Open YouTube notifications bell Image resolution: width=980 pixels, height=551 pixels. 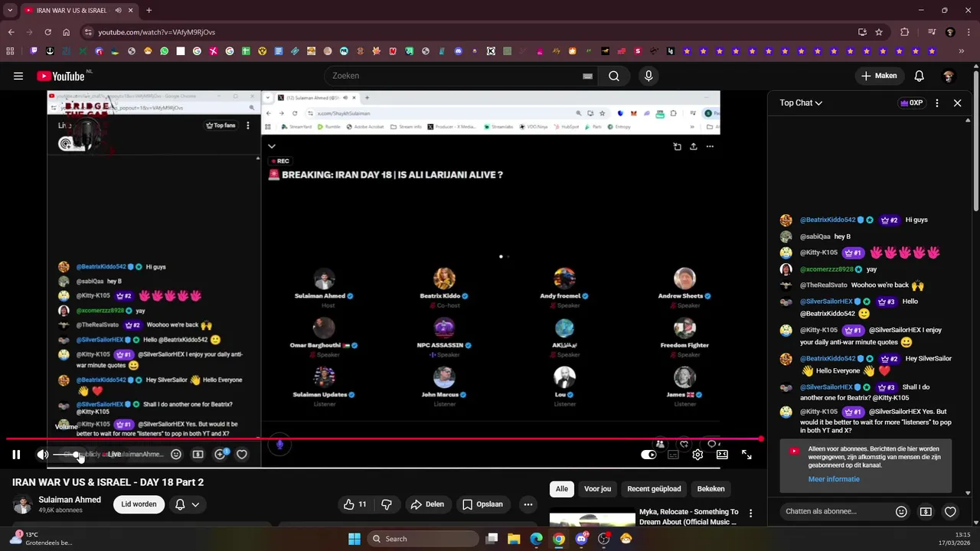(919, 76)
